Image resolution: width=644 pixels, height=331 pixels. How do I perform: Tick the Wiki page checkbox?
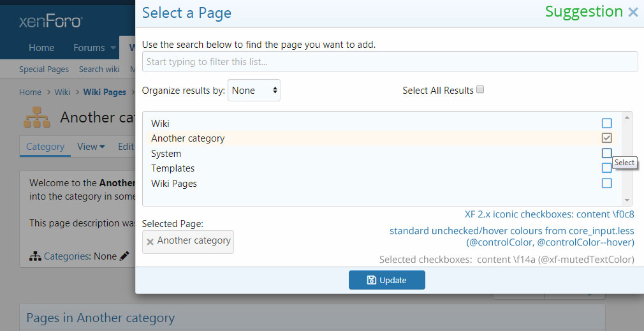[606, 123]
